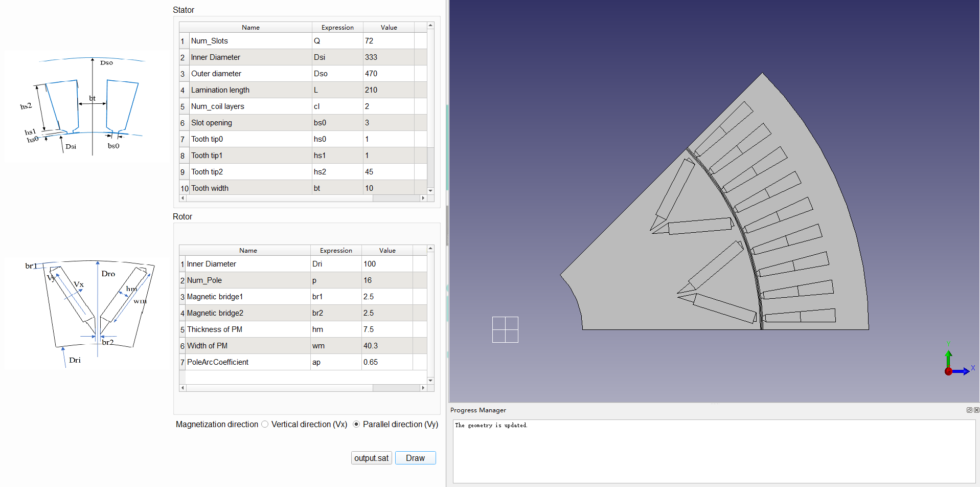Select Magnetic bridge1 value cell
The image size is (980, 487).
click(x=387, y=297)
